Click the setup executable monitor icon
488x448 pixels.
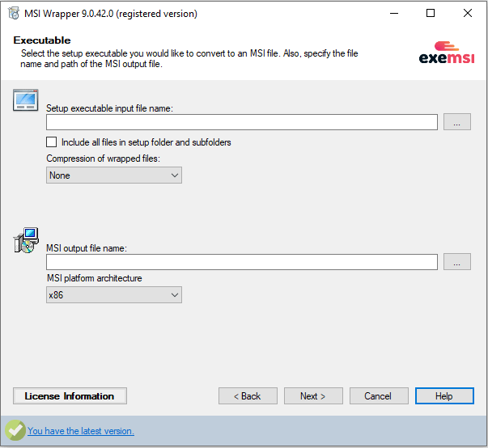pos(25,102)
